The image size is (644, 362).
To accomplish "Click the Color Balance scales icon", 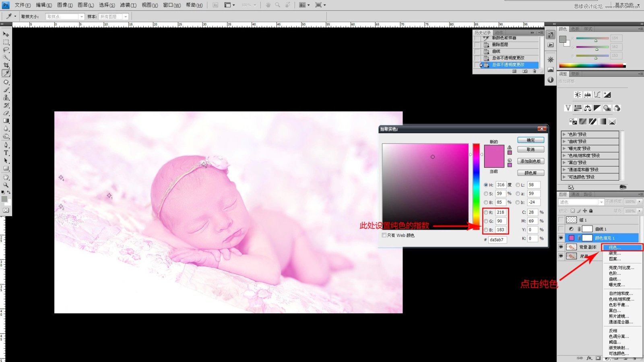I will coord(588,108).
